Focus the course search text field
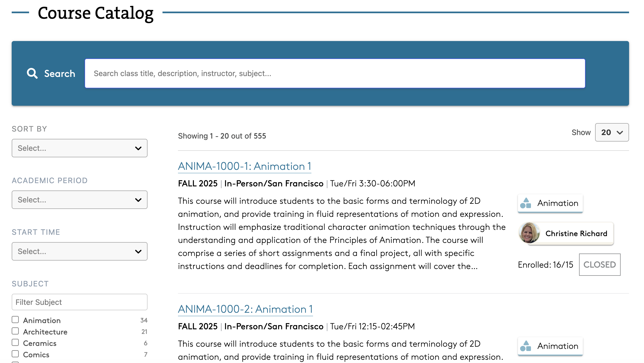644x363 pixels. [x=335, y=73]
